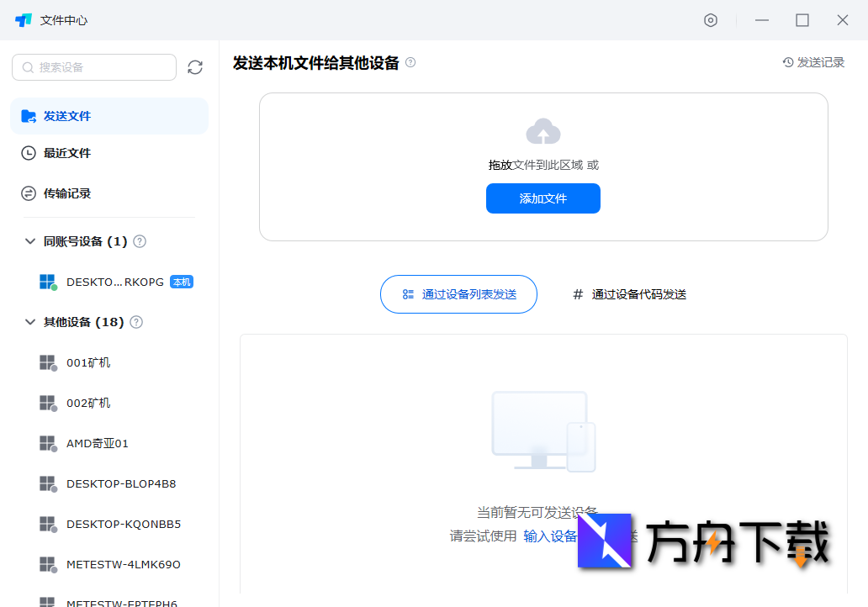Screen dimensions: 868x607
Task: Click the help icon next to 同账号设备
Action: click(x=140, y=240)
